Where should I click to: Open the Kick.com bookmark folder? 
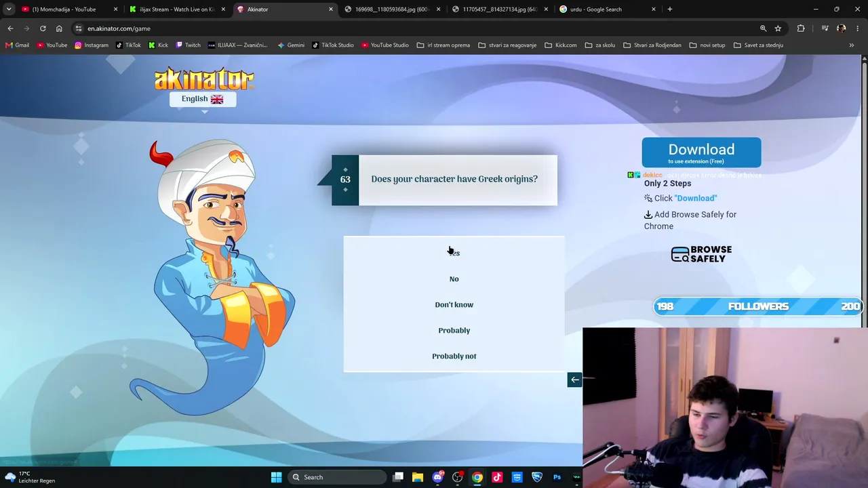[x=561, y=45]
